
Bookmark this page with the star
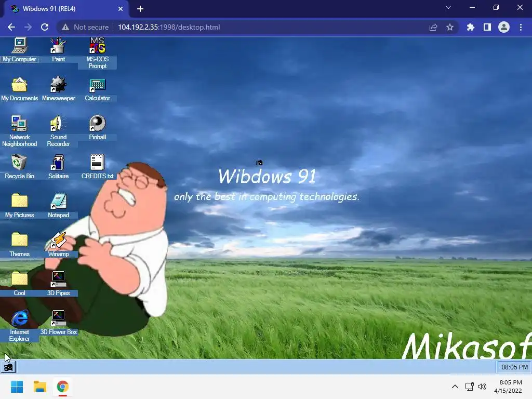pos(450,27)
